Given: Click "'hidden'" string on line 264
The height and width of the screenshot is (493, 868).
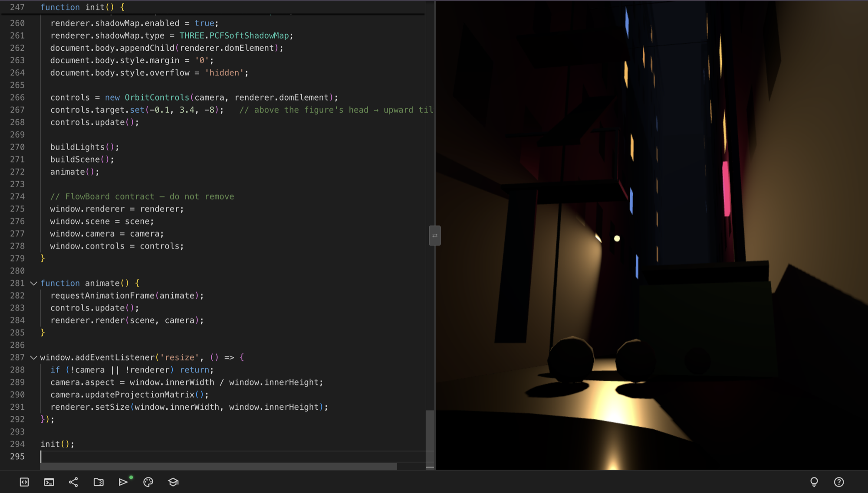Looking at the screenshot, I should pos(224,73).
